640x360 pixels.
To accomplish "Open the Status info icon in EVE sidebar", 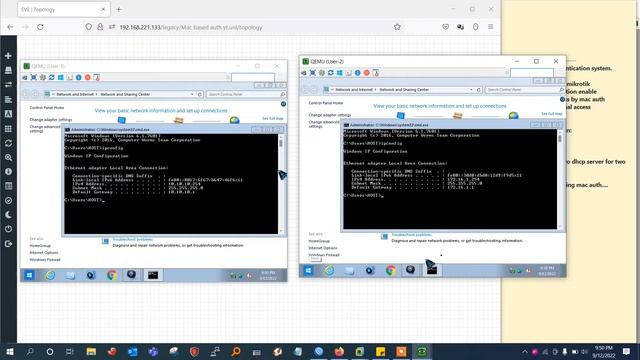I will coord(8,172).
